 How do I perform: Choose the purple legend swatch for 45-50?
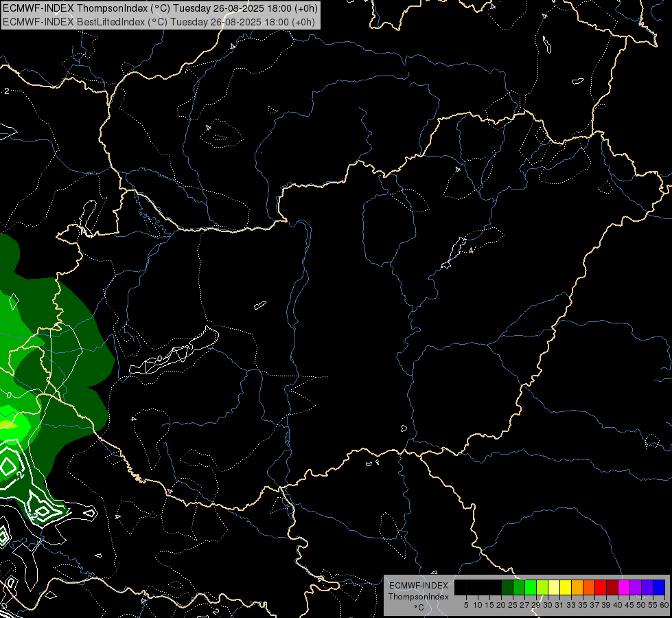click(636, 588)
